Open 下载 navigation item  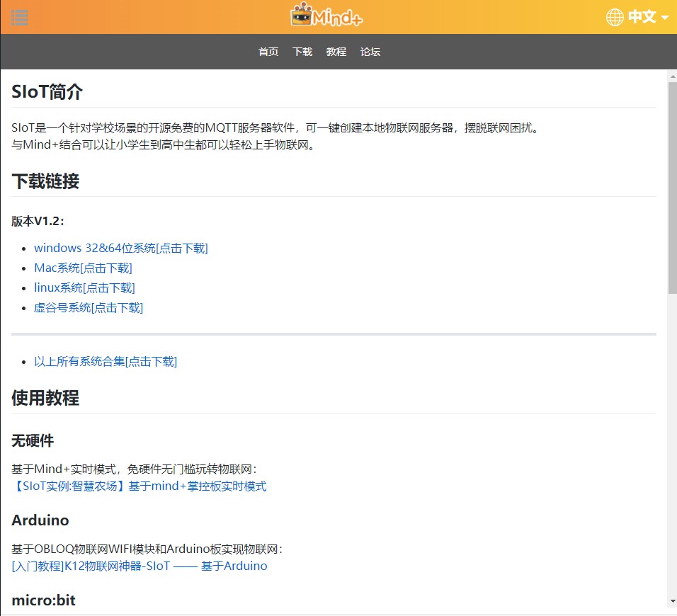[302, 52]
